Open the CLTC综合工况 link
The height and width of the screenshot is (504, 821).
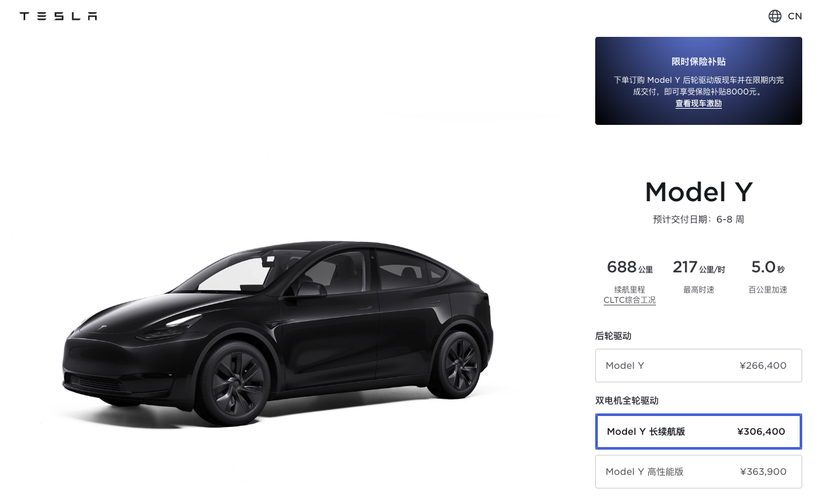coord(629,300)
